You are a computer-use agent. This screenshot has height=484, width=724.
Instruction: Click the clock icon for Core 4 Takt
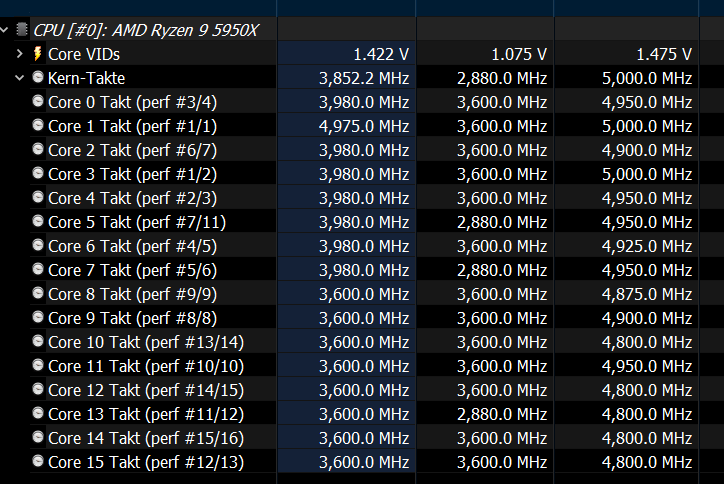(37, 197)
